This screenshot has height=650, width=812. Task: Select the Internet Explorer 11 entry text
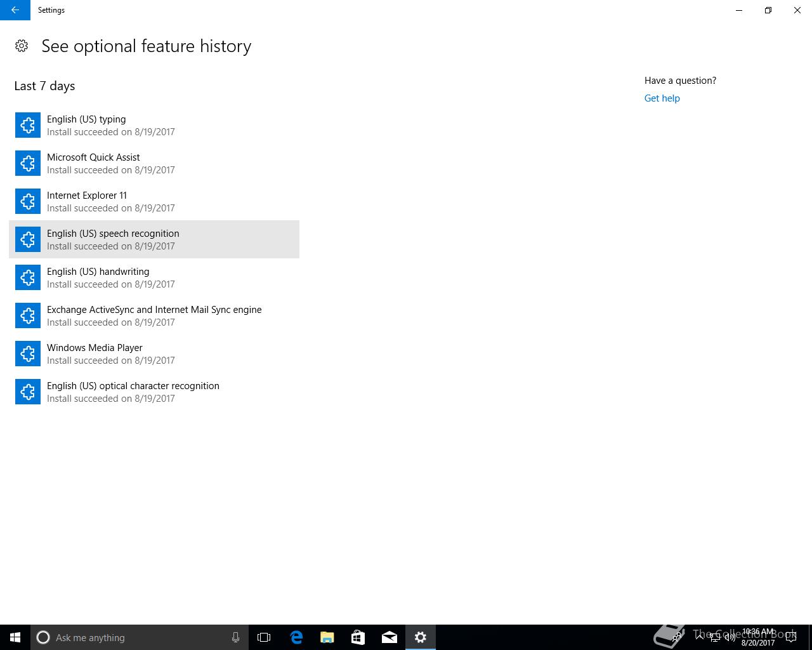87,196
